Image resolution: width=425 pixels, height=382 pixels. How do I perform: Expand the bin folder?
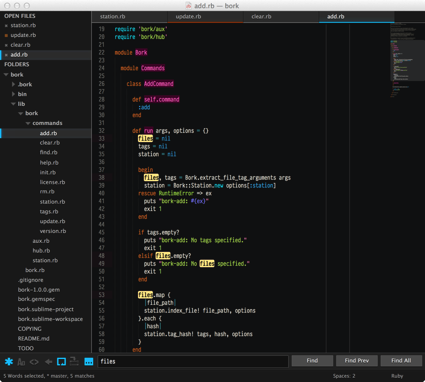tap(13, 94)
